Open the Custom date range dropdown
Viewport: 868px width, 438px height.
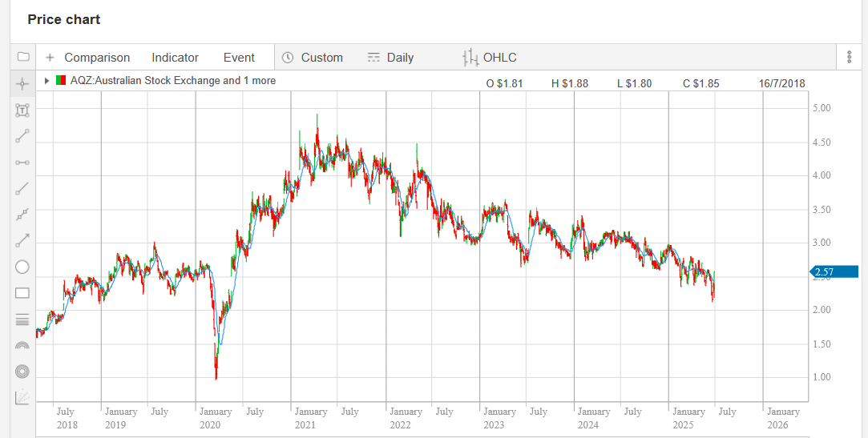click(313, 58)
